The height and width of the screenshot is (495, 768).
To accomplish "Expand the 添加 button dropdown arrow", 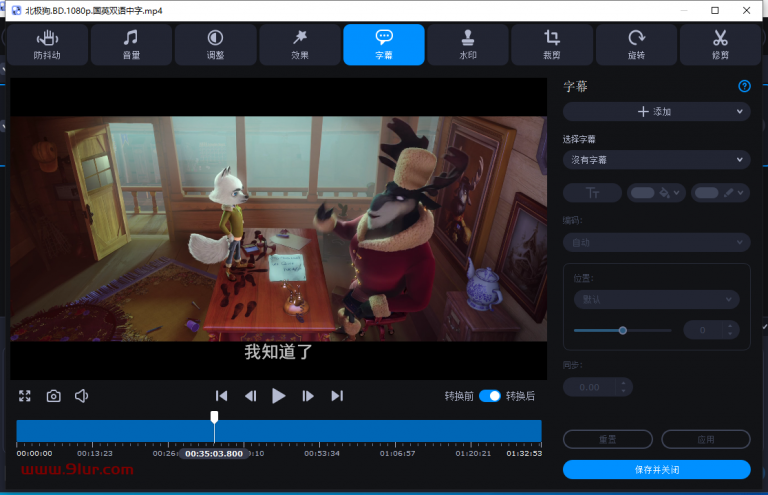I will click(740, 112).
